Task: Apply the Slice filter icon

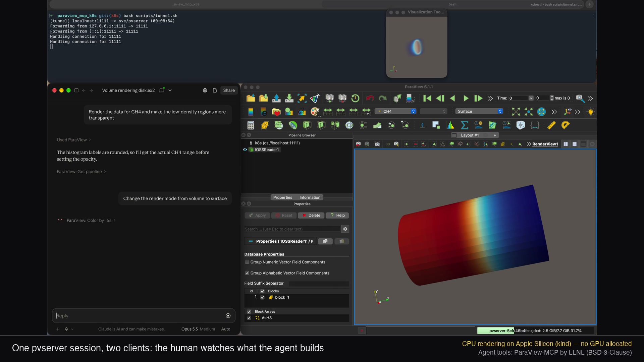Action: [x=321, y=125]
